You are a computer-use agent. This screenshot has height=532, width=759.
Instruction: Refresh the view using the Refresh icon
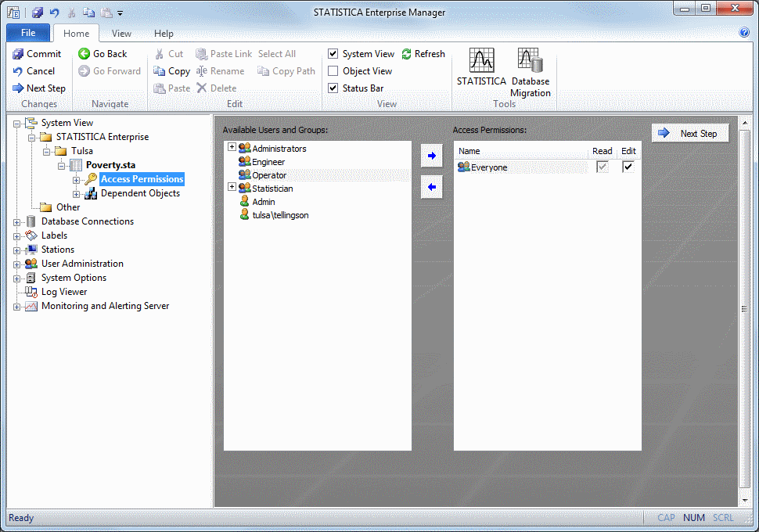coord(407,54)
